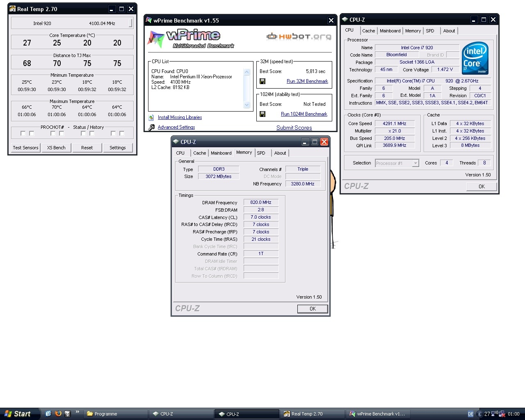The image size is (525, 420).
Task: Click the Real Temp title bar icon
Action: (12, 9)
